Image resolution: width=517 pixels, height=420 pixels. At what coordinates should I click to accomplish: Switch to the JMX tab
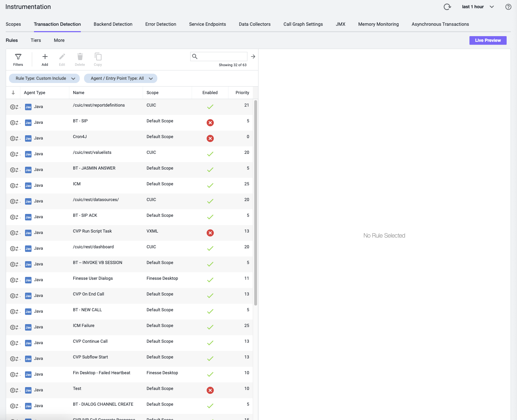point(340,24)
